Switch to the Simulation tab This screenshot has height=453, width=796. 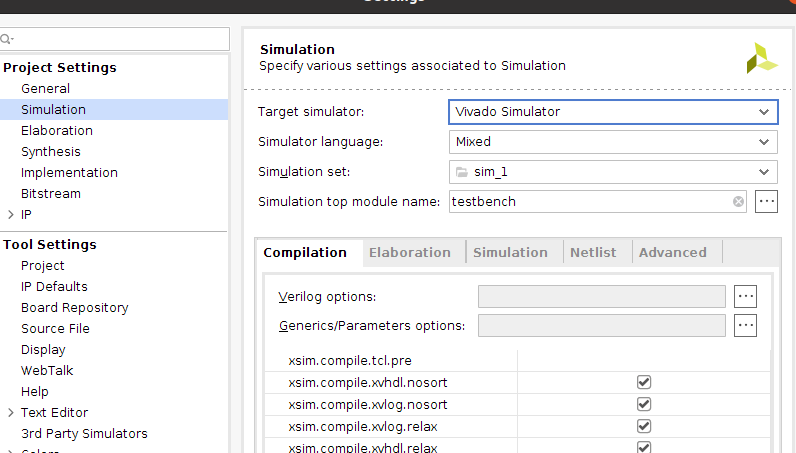(x=510, y=252)
